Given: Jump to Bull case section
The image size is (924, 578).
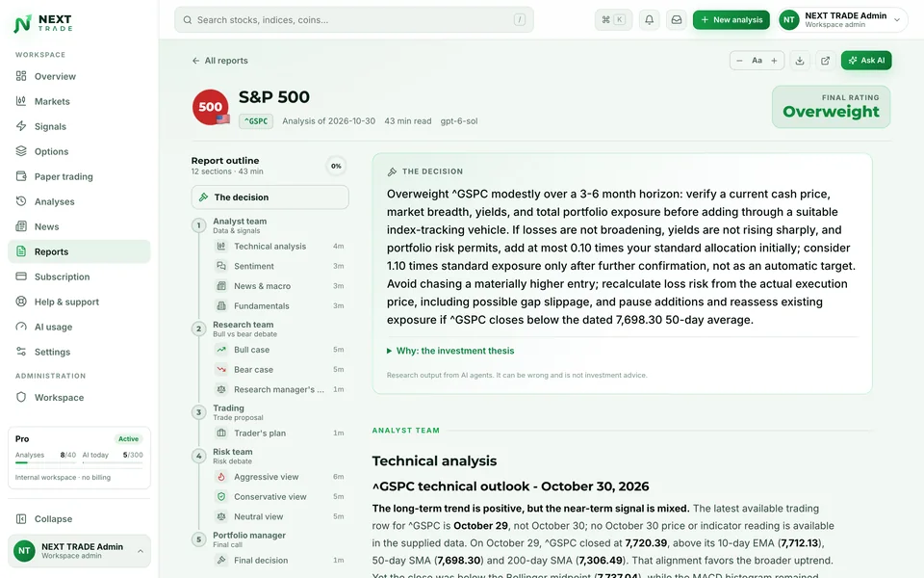Looking at the screenshot, I should coord(279,349).
